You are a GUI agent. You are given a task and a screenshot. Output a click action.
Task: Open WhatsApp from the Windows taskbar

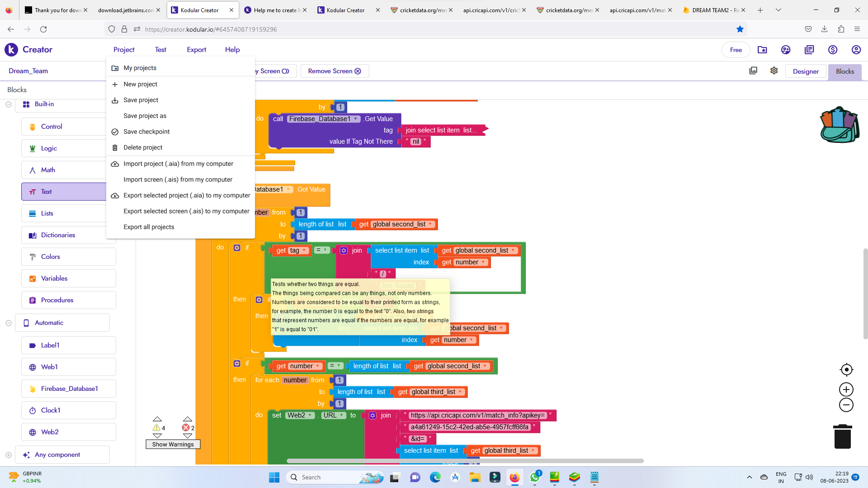tap(535, 477)
